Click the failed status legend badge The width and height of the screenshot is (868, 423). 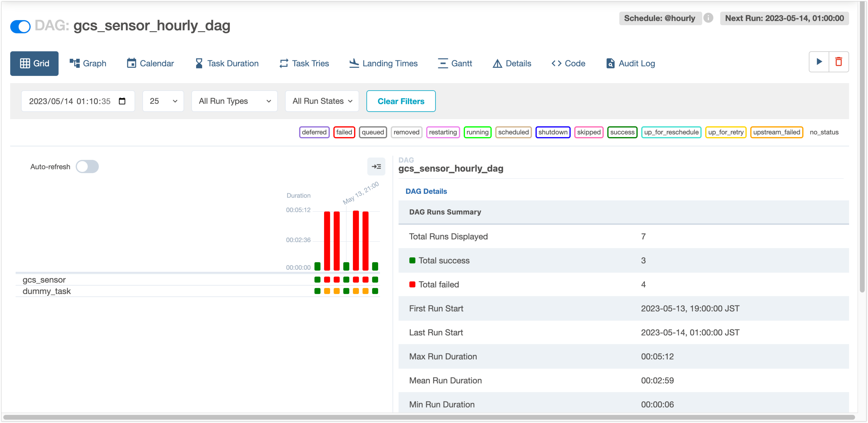(344, 132)
